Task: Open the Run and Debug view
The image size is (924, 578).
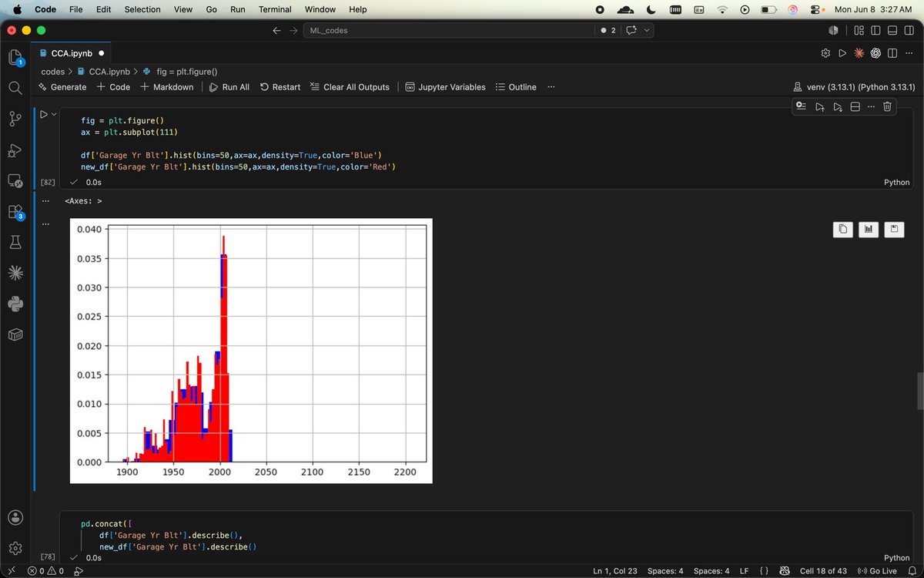Action: point(15,150)
